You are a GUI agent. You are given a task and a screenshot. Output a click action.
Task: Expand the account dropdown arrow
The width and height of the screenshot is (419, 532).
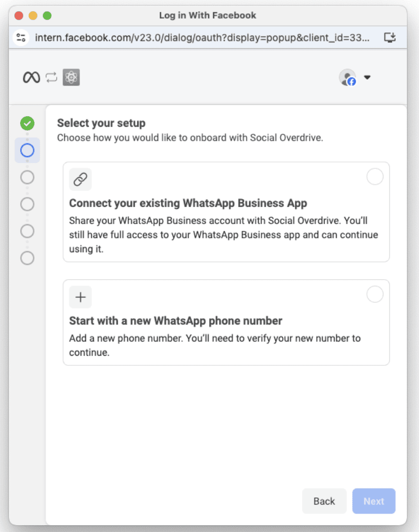coord(367,78)
